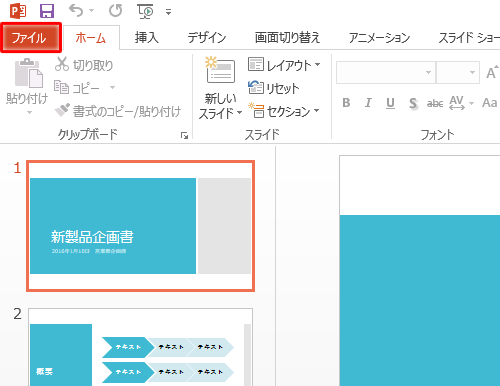500x386 pixels.
Task: Open the セクション dropdown
Action: (284, 111)
